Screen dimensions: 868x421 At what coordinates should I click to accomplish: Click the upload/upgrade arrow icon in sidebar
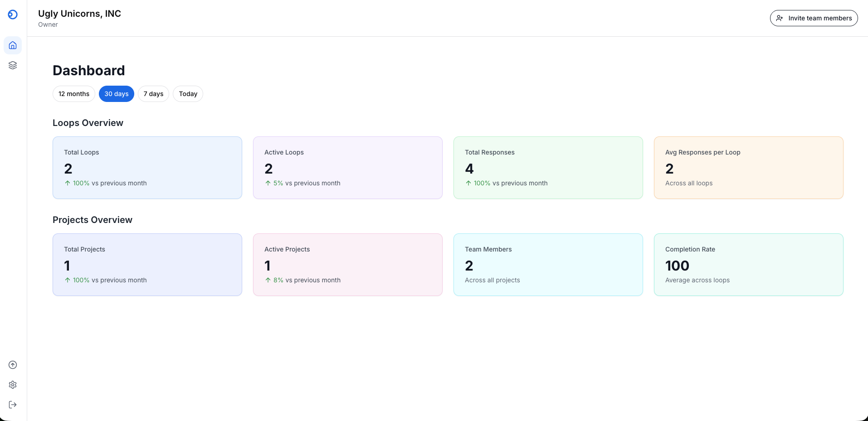pos(12,365)
